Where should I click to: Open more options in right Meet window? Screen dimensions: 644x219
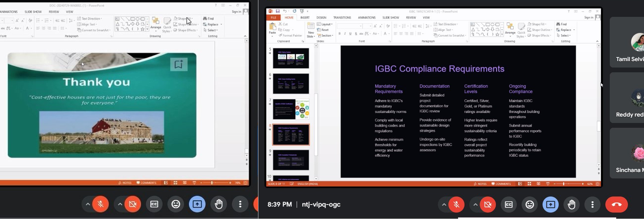point(592,205)
